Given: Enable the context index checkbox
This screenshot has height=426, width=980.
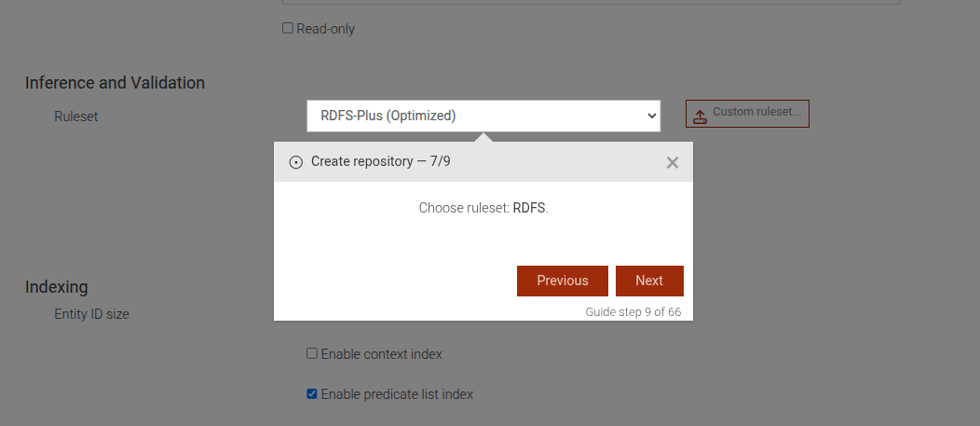Looking at the screenshot, I should tap(312, 354).
